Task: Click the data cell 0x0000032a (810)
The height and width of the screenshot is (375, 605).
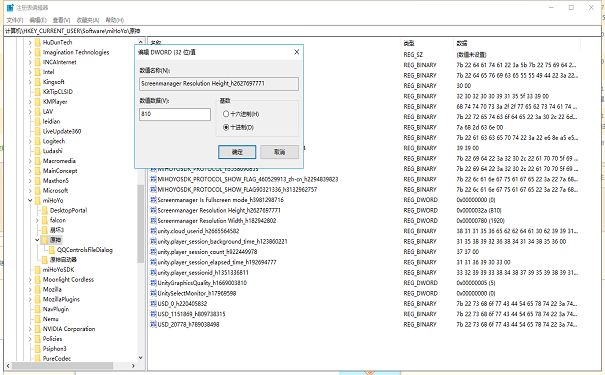Action: pos(479,210)
